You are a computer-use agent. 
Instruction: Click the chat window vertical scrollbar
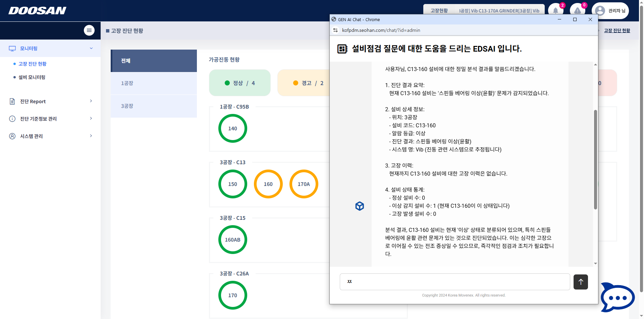595,159
